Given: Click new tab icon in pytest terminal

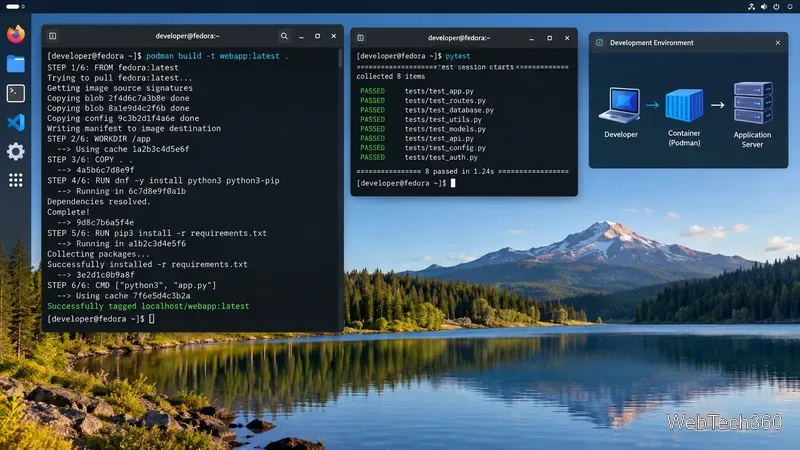Looking at the screenshot, I should click(361, 38).
